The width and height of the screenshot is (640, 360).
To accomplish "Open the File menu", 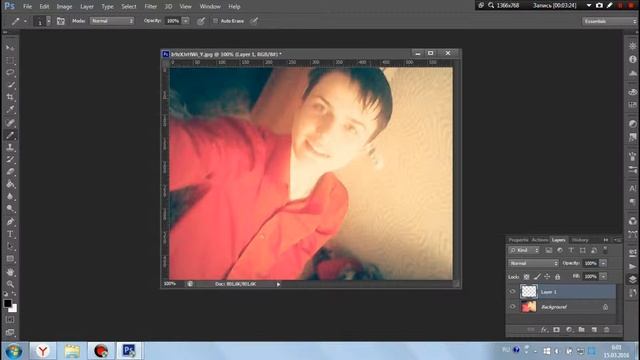I will pos(27,7).
